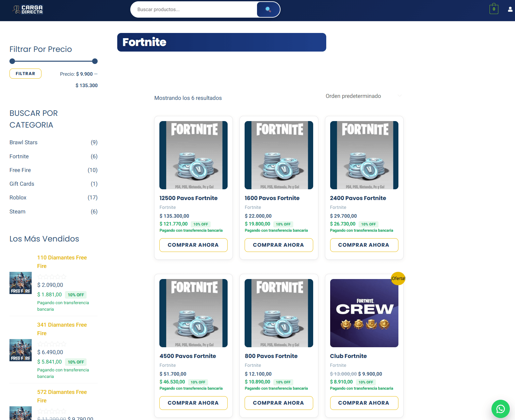Open the user account icon

[510, 9]
